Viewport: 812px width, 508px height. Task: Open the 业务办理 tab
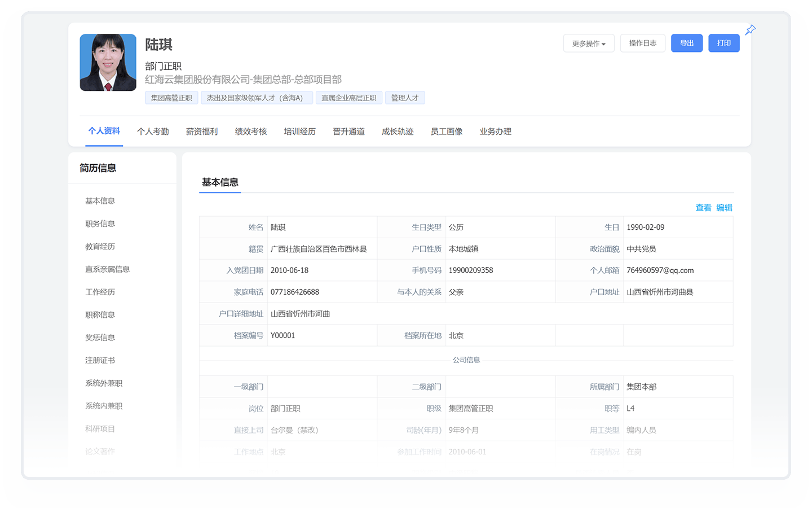(x=496, y=132)
